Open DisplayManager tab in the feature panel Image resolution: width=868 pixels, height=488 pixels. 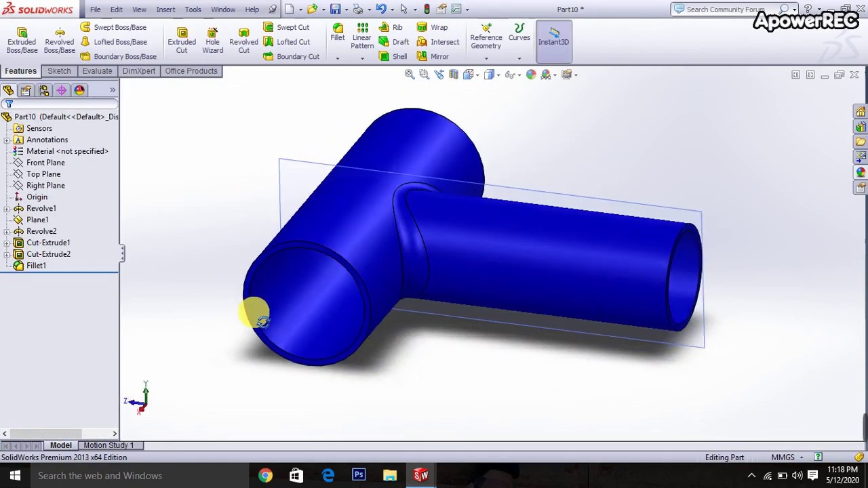(79, 90)
